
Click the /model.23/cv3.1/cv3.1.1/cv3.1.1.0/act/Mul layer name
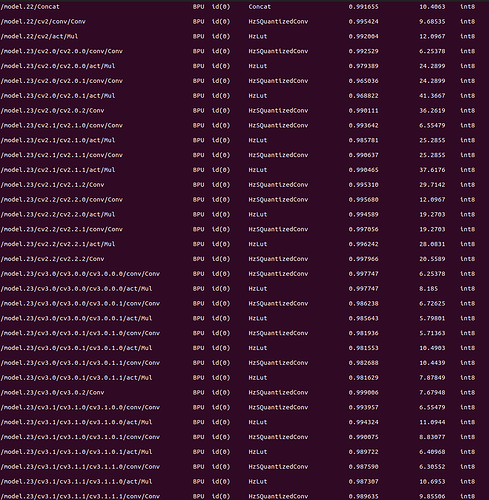click(x=76, y=482)
